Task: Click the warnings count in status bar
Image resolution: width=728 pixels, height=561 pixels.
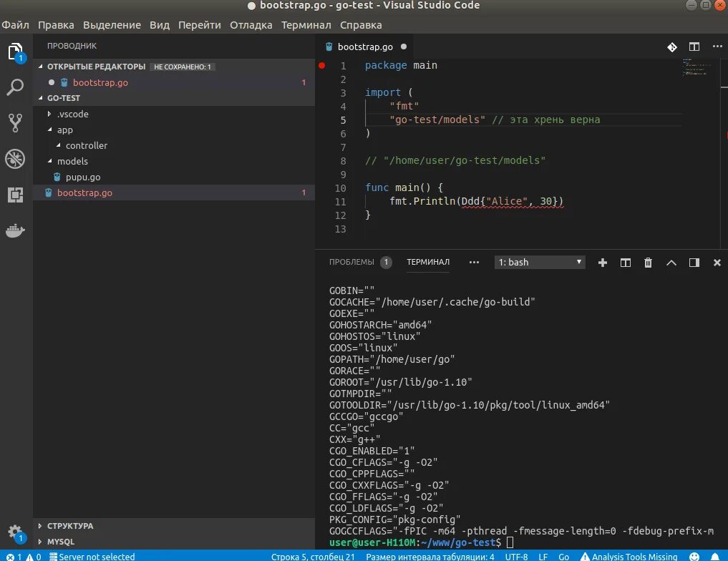Action: tap(34, 557)
